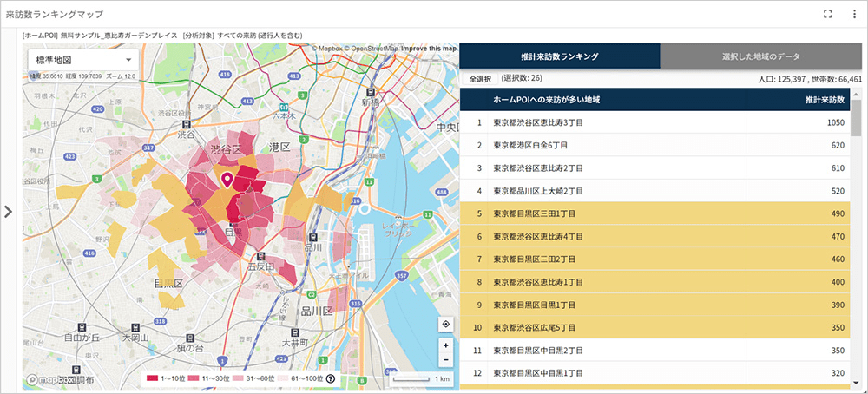This screenshot has width=868, height=394.
Task: Switch to 選択した地域のデータ tab
Action: [x=760, y=56]
